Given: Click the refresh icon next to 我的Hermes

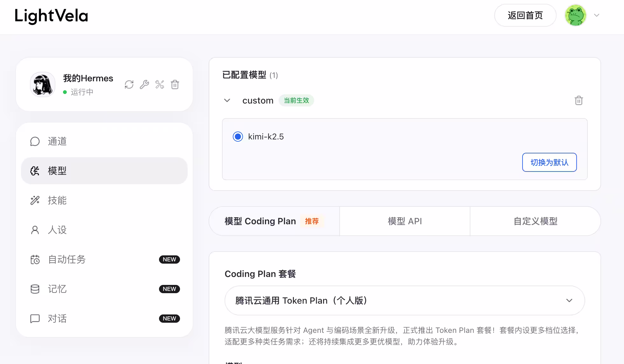Looking at the screenshot, I should [x=129, y=84].
